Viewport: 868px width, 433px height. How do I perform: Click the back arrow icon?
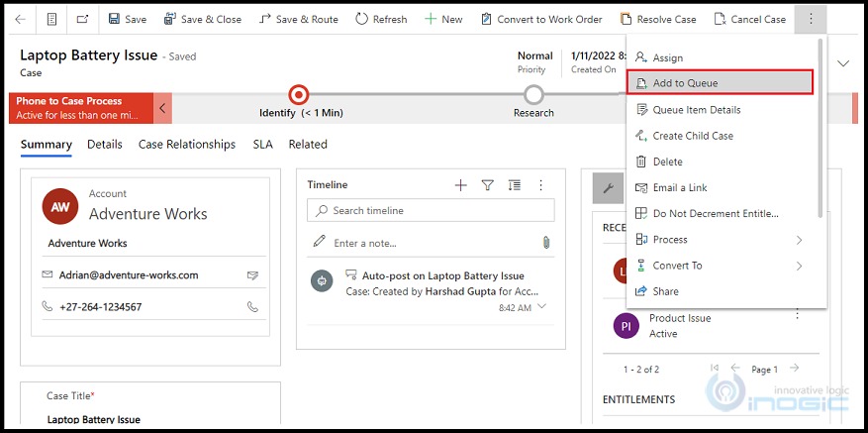point(21,19)
